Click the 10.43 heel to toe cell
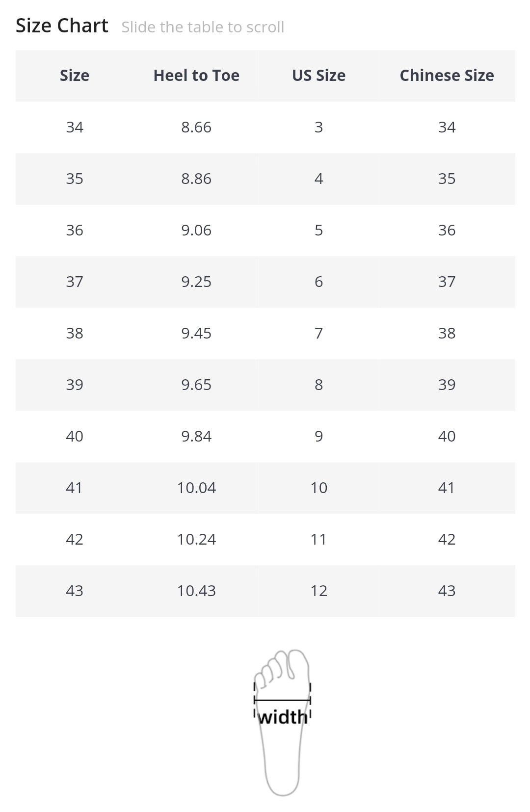The image size is (530, 812). 196,591
